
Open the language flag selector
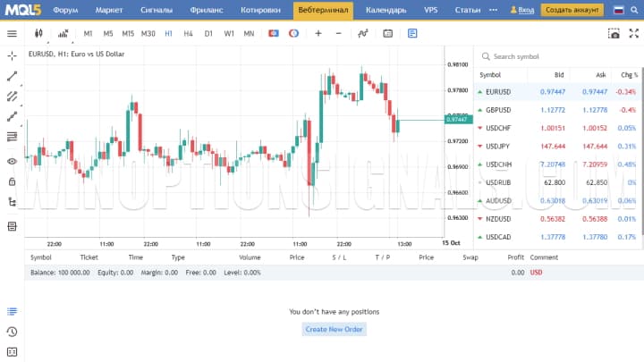coord(617,10)
